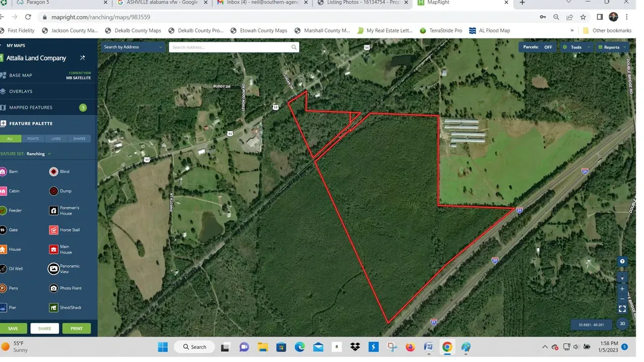This screenshot has width=644, height=362.
Task: Open the Reports dropdown menu
Action: [x=611, y=47]
